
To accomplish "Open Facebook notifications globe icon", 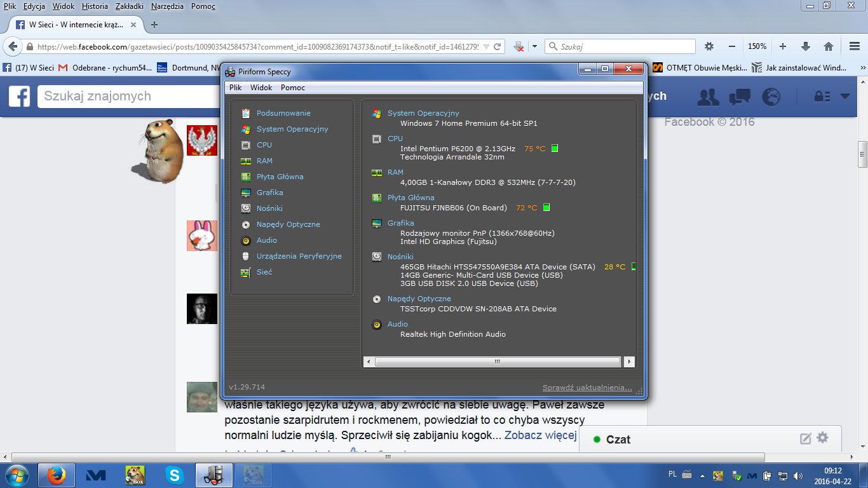I will 771,97.
